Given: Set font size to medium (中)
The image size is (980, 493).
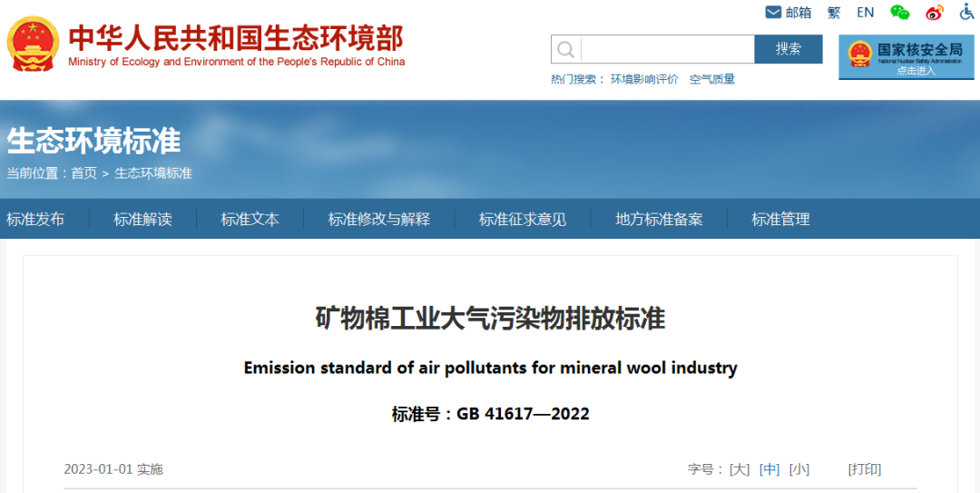Looking at the screenshot, I should point(769,469).
